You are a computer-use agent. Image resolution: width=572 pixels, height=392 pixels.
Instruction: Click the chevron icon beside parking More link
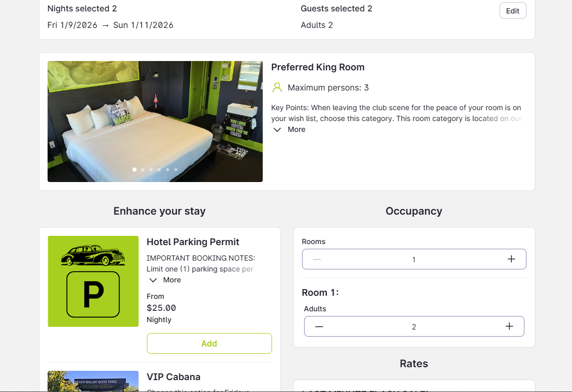click(153, 280)
